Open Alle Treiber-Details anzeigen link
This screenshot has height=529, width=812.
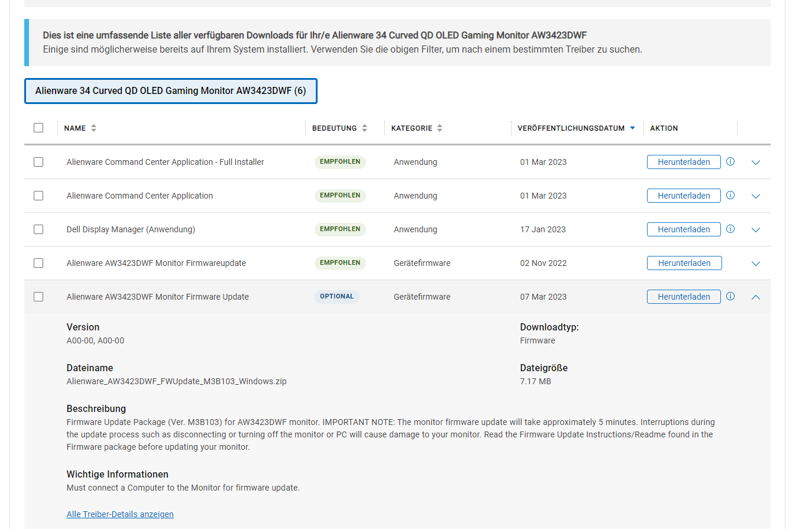click(x=120, y=514)
